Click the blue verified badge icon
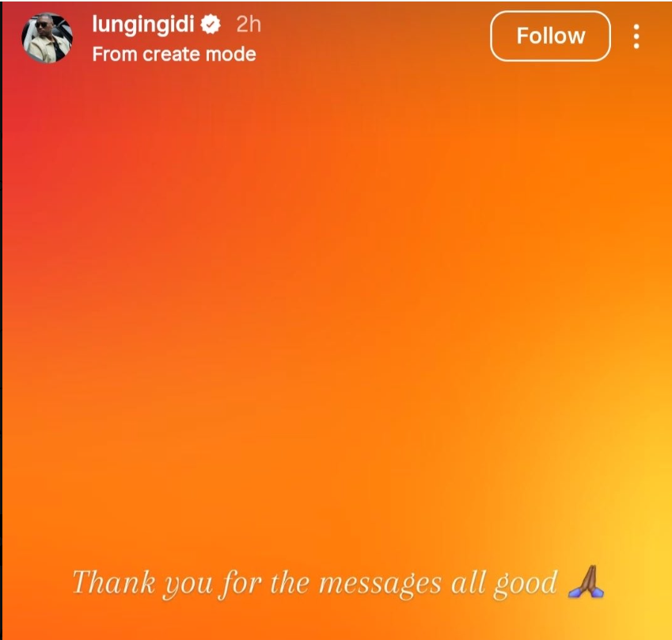Image resolution: width=672 pixels, height=640 pixels. (x=211, y=24)
